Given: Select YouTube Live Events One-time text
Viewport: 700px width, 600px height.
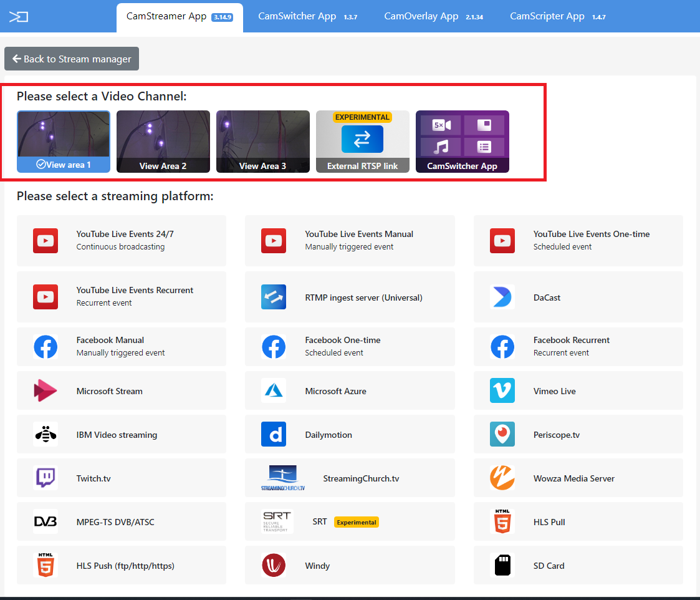Looking at the screenshot, I should [x=592, y=234].
